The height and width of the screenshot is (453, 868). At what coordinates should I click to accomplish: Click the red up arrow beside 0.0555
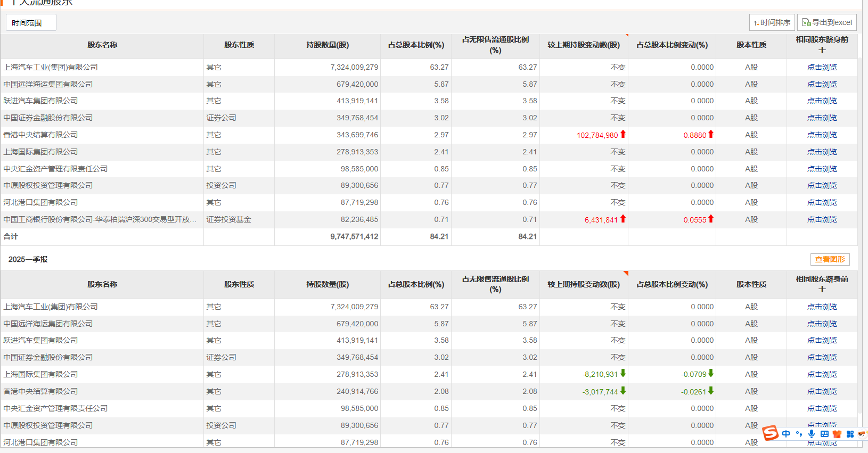click(x=711, y=219)
